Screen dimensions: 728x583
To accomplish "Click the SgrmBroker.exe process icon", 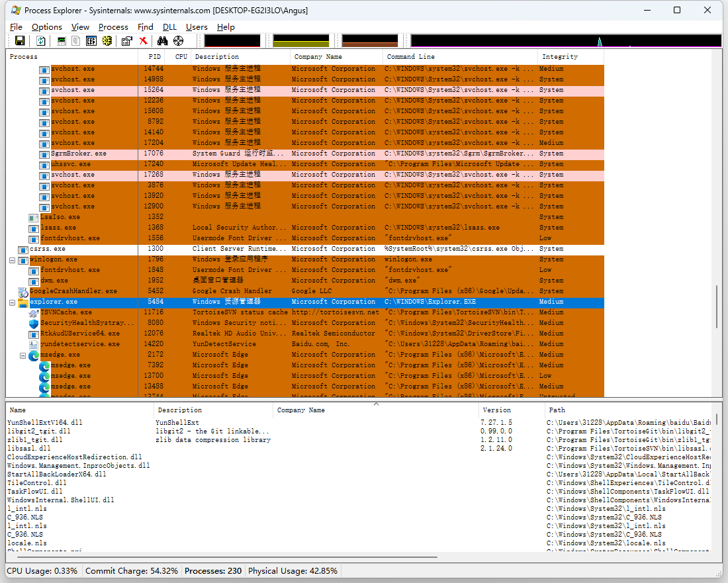I will click(44, 154).
